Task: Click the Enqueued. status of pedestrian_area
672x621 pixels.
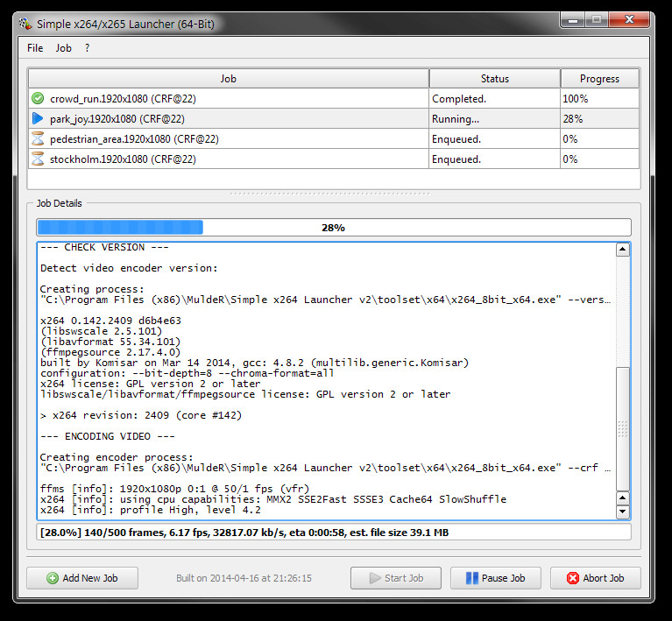Action: [x=494, y=139]
